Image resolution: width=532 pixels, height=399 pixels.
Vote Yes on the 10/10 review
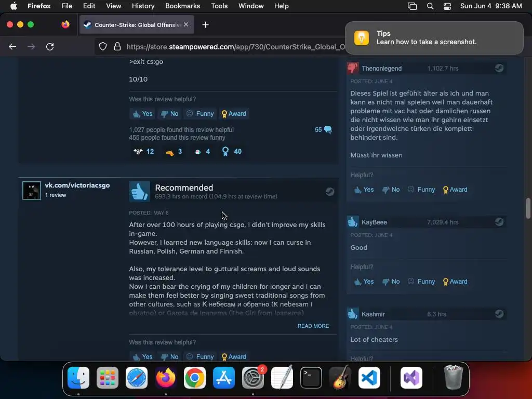(142, 114)
